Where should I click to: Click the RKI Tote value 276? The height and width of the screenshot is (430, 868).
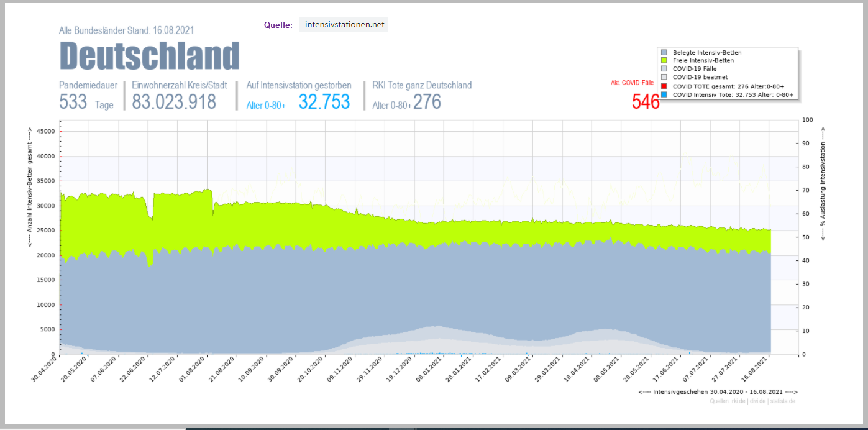[427, 102]
